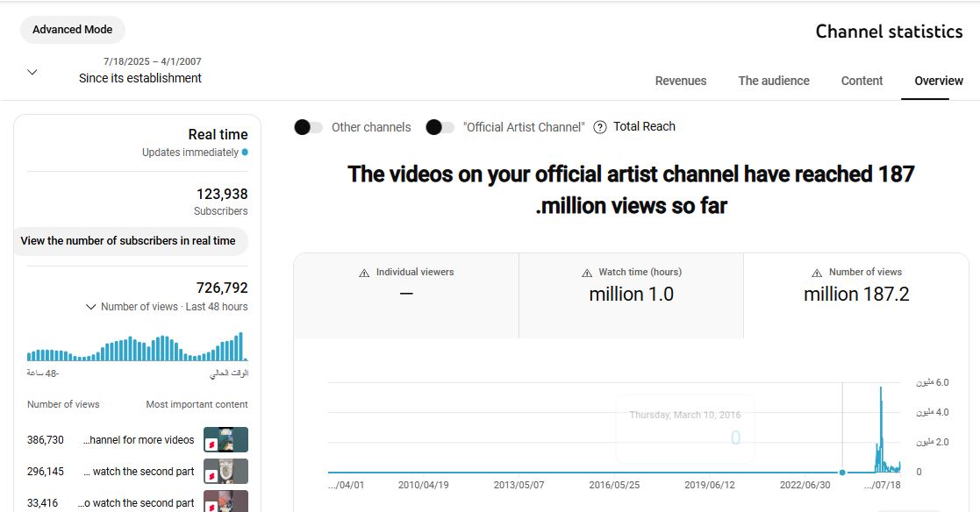The image size is (980, 512).
Task: Toggle the Other channels switch
Action: pyautogui.click(x=308, y=127)
